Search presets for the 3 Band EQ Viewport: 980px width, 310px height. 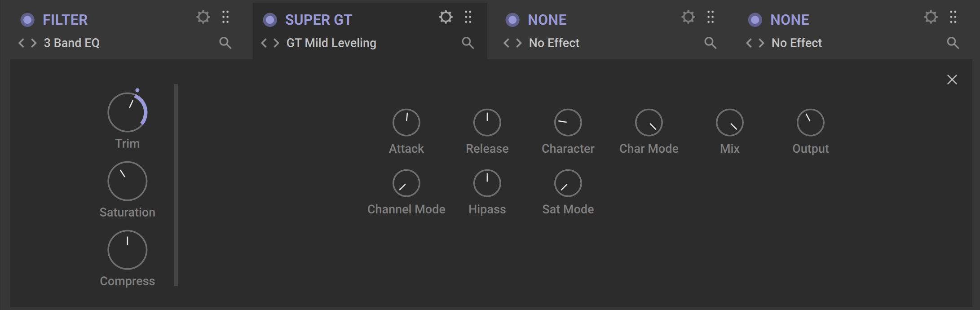point(225,43)
